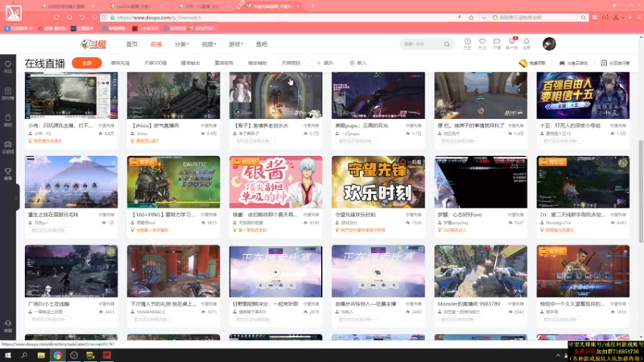Open stream titled 广场DJ小土在线嗨
This screenshot has width=644, height=362.
[x=48, y=304]
